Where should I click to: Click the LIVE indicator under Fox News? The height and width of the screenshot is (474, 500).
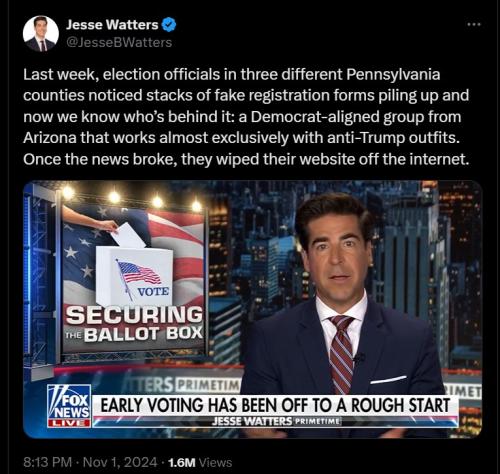tap(69, 423)
